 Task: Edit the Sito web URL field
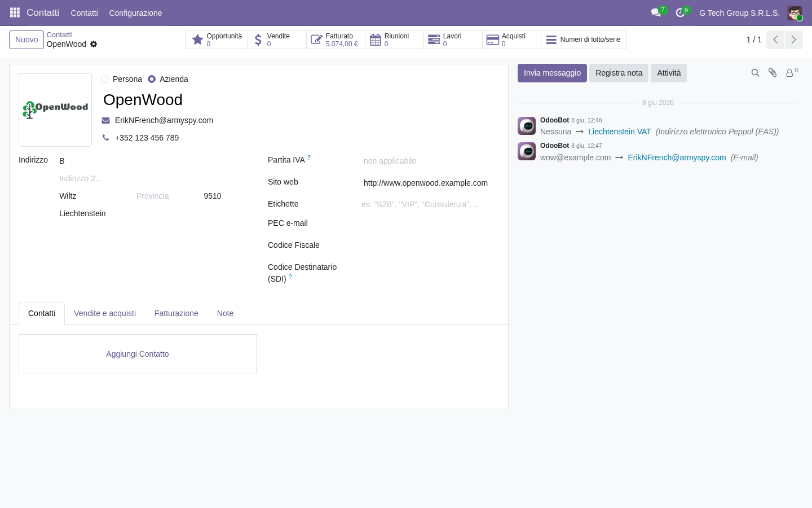coord(431,183)
